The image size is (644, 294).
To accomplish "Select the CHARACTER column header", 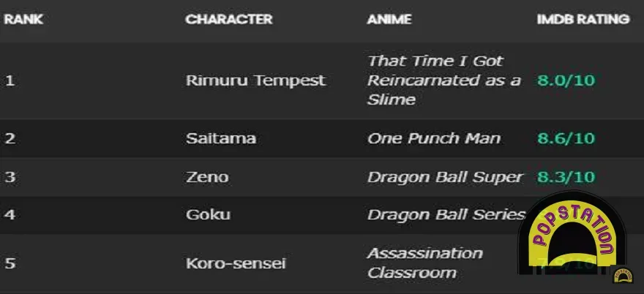I will tap(228, 20).
